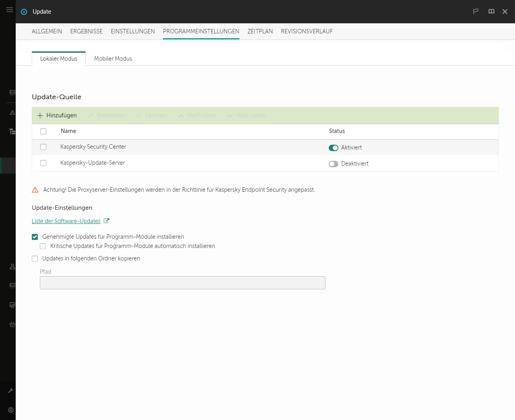Click the hierarchy tree icon in sidebar
515x420 pixels.
tap(12, 131)
